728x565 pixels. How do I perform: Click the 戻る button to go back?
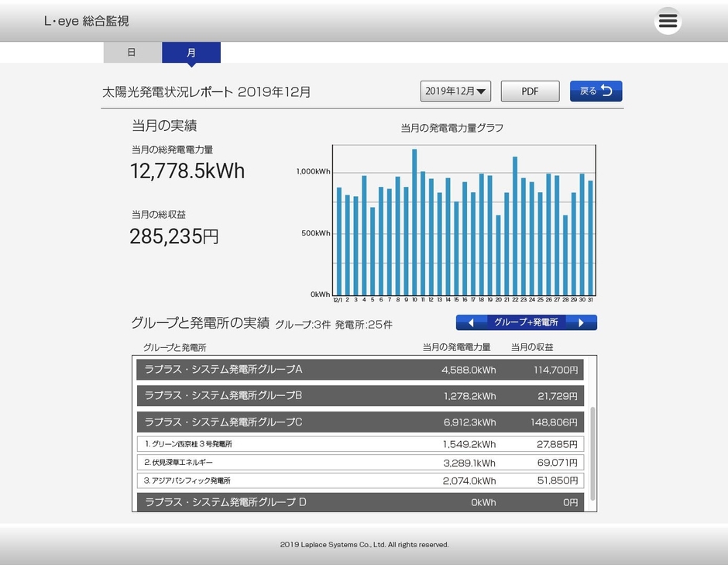(x=596, y=91)
